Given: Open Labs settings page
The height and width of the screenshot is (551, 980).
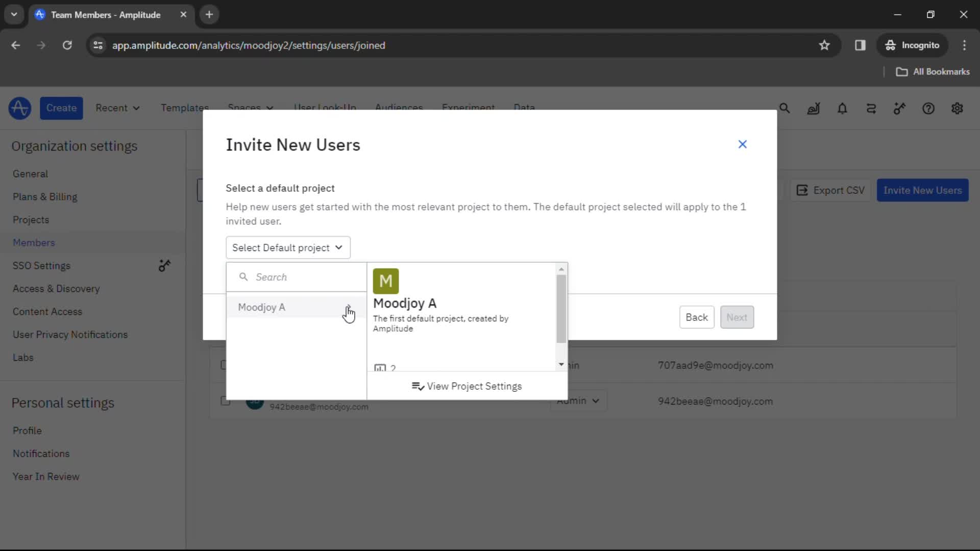Looking at the screenshot, I should click(23, 358).
